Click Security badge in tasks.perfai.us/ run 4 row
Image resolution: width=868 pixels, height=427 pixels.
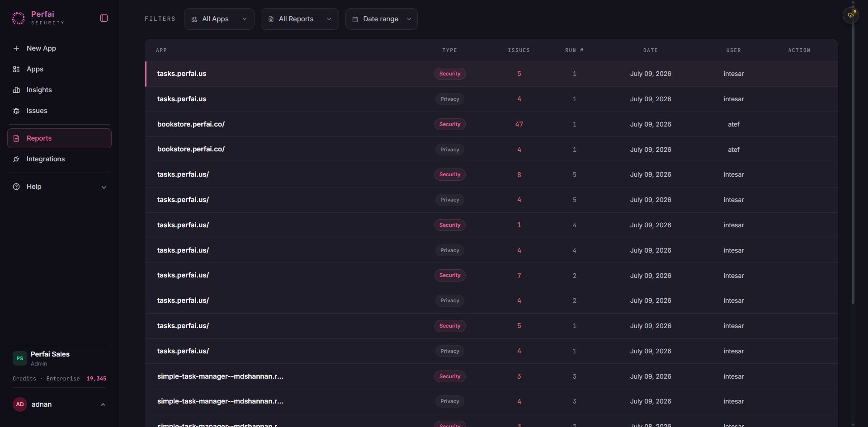(x=450, y=225)
